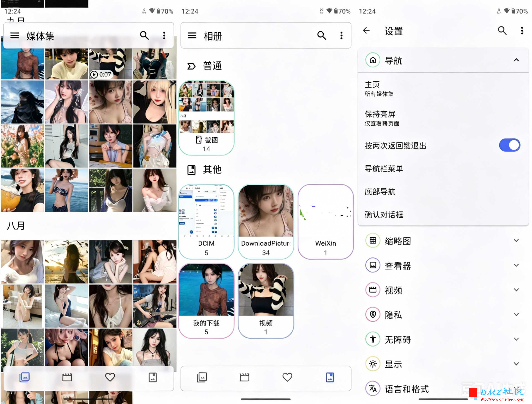Open the 截图 album with 14 items
This screenshot has height=404, width=532.
(206, 118)
